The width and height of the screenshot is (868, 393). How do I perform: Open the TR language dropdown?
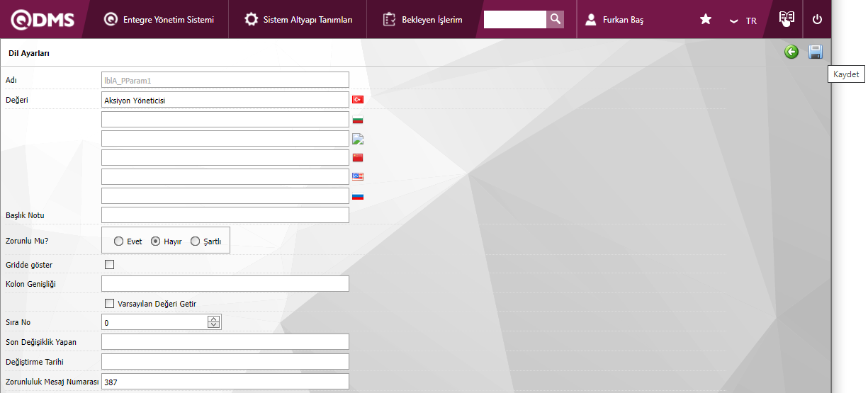coord(743,21)
